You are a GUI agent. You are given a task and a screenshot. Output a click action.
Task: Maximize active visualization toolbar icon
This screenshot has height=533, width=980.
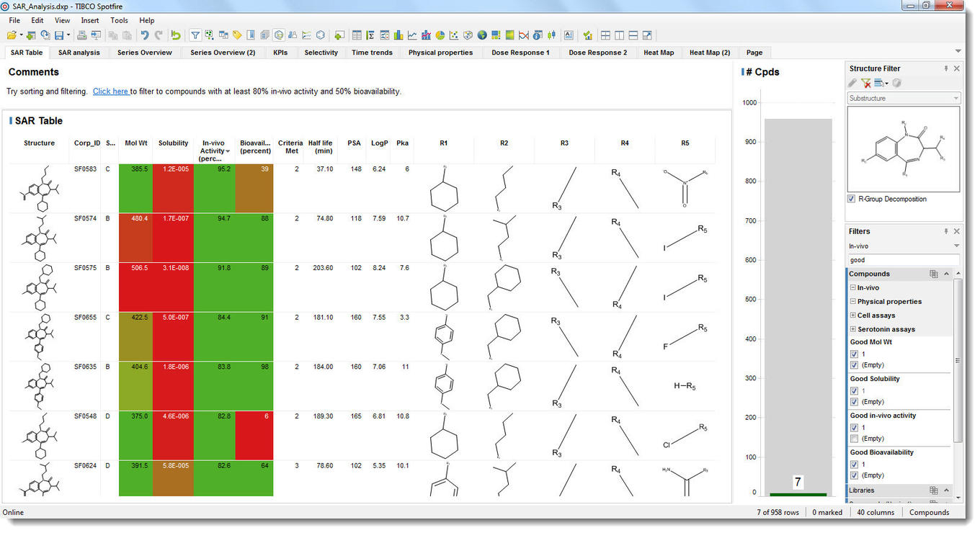coord(647,35)
